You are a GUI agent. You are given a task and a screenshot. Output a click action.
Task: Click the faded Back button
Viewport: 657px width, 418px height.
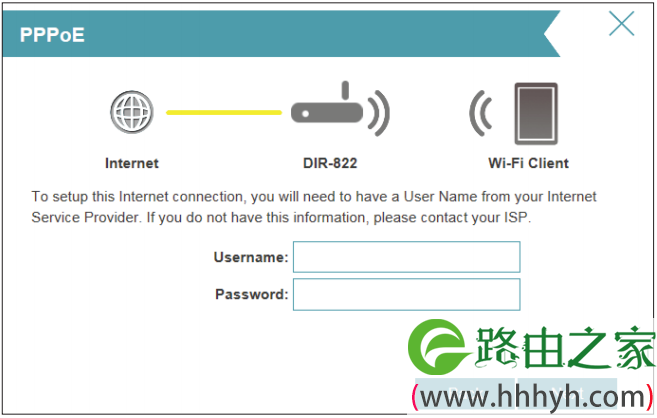(464, 393)
